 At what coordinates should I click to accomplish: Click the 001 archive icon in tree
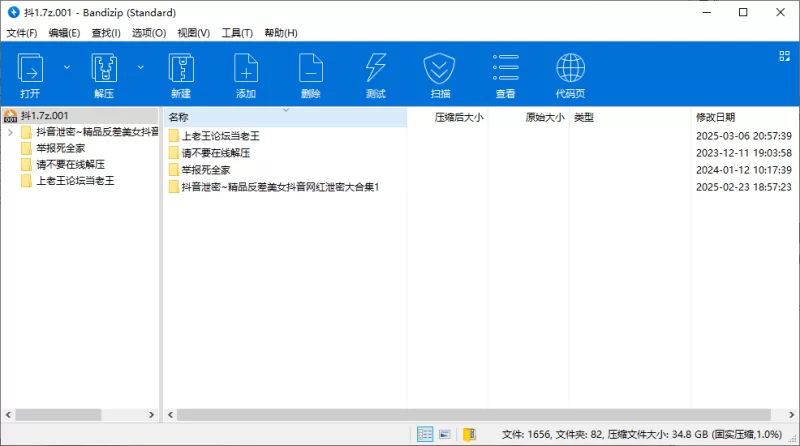11,116
